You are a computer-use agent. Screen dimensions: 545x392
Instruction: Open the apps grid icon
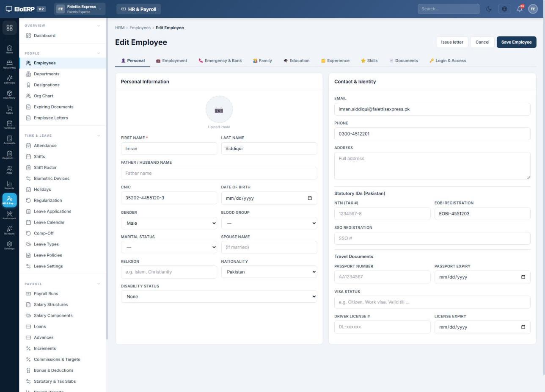click(9, 28)
